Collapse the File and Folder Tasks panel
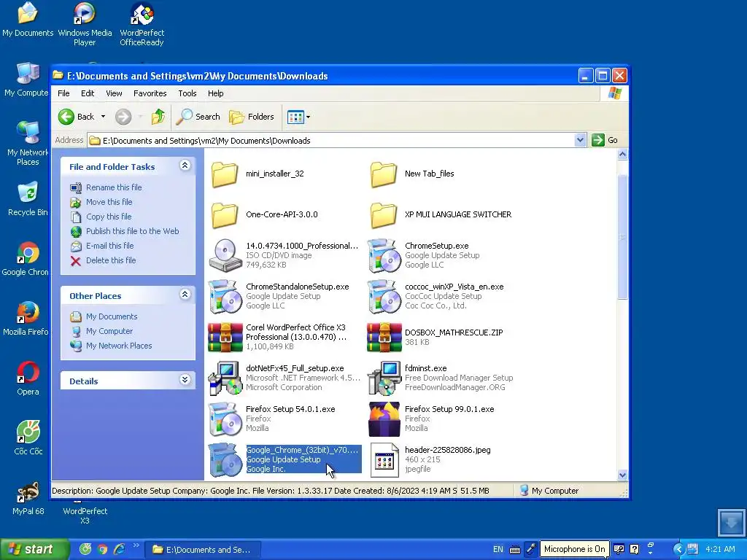Screen dimensions: 747x560 [185, 166]
